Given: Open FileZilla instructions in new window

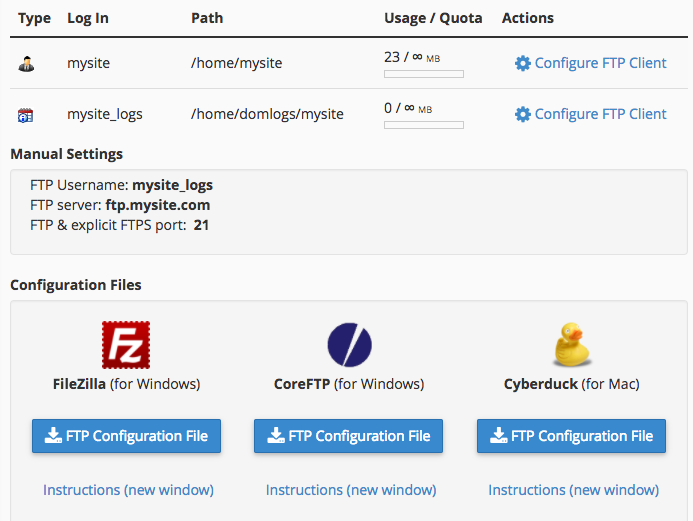Looking at the screenshot, I should (128, 490).
